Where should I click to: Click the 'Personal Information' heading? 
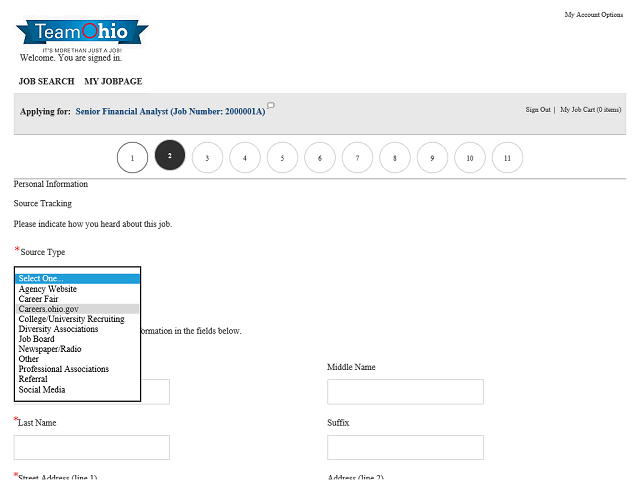51,184
